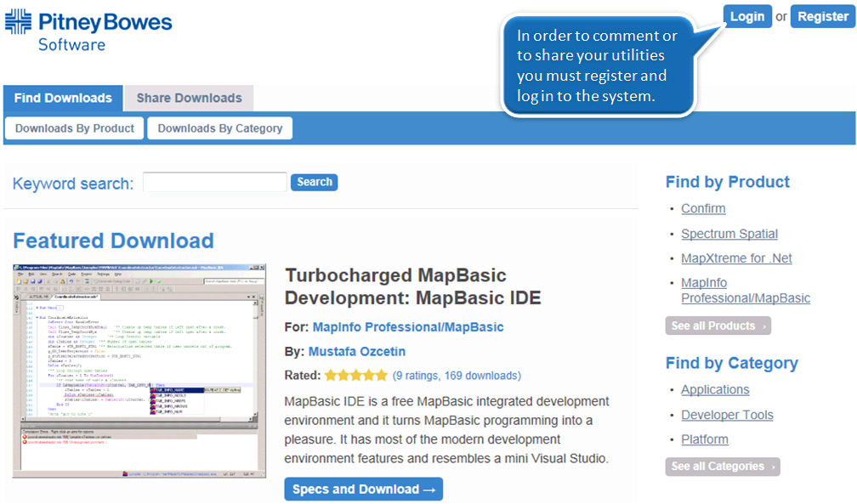Screen dimensions: 857x504
Task: Open author Mustafa Ozcetin's profile link
Action: 357,352
